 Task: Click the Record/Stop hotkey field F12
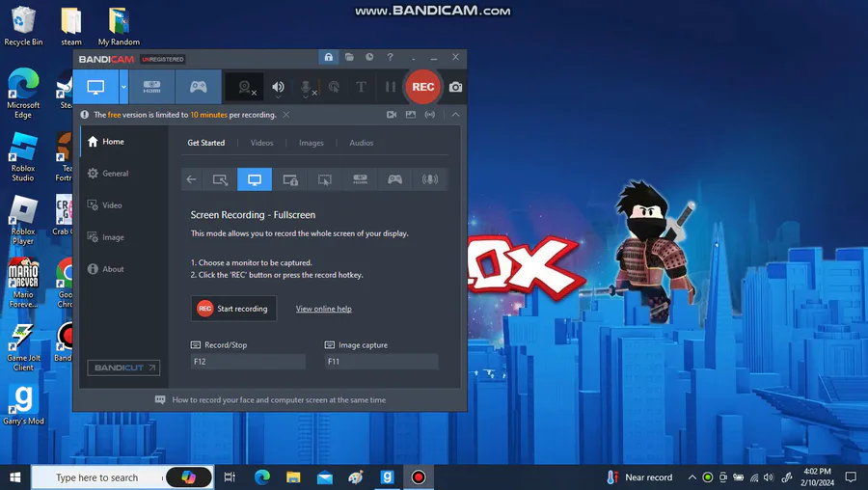click(x=248, y=362)
